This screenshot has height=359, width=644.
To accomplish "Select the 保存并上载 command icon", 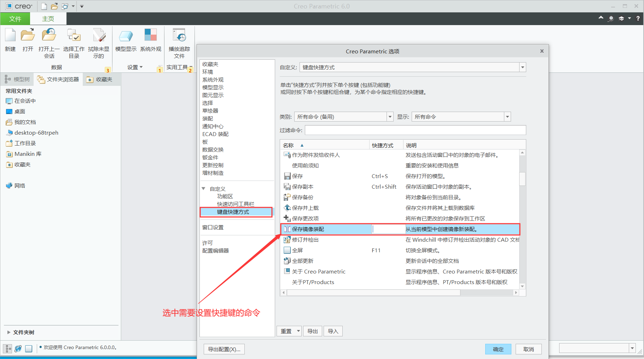I will pos(287,208).
